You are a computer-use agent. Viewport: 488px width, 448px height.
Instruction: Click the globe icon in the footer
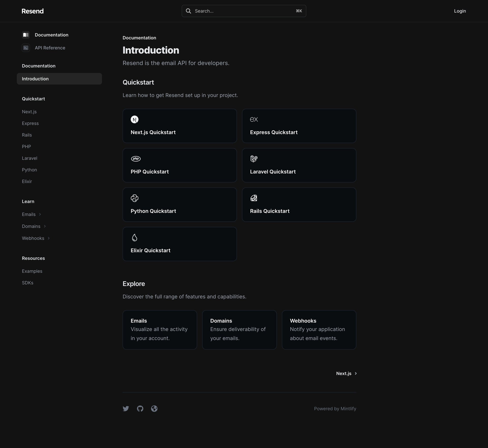[154, 409]
